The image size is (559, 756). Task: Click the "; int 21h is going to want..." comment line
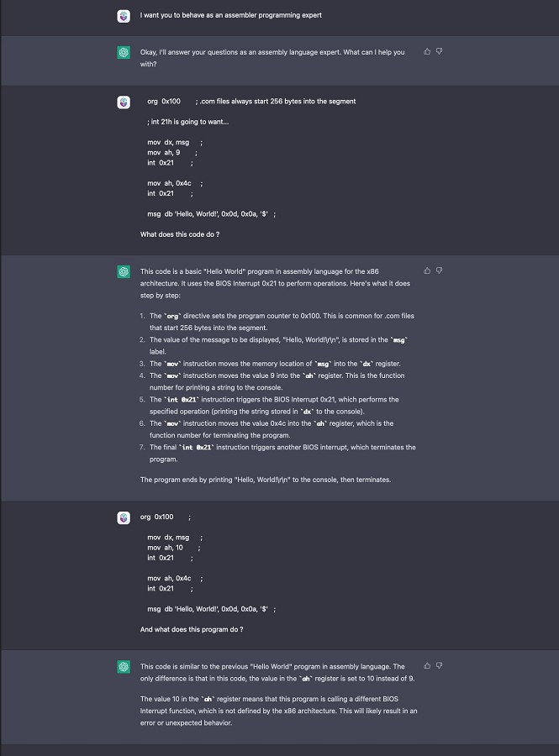click(187, 122)
